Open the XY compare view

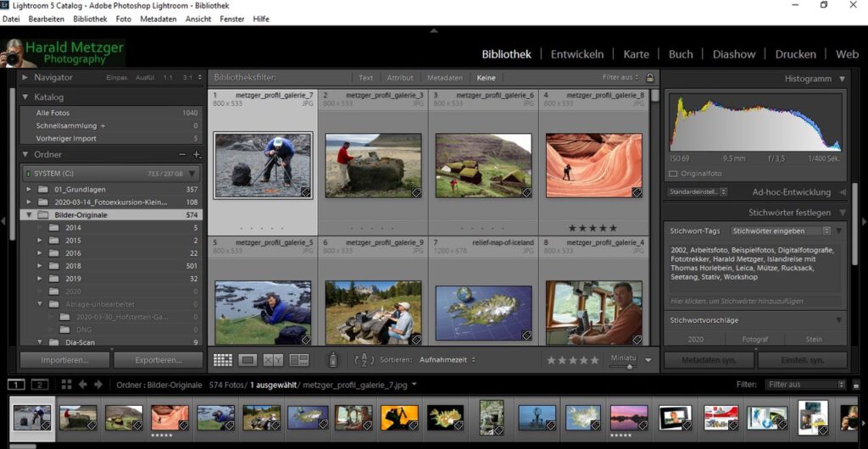click(x=273, y=360)
